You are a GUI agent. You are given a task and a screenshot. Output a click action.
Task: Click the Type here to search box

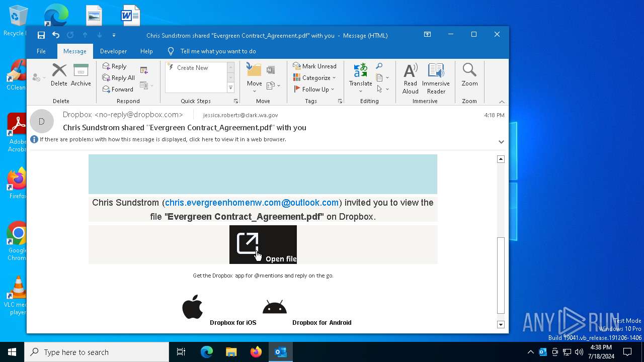point(97,352)
